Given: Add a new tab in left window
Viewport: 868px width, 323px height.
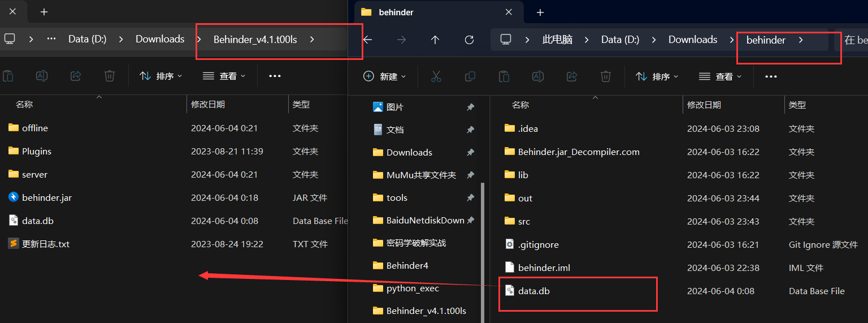Looking at the screenshot, I should pyautogui.click(x=44, y=11).
